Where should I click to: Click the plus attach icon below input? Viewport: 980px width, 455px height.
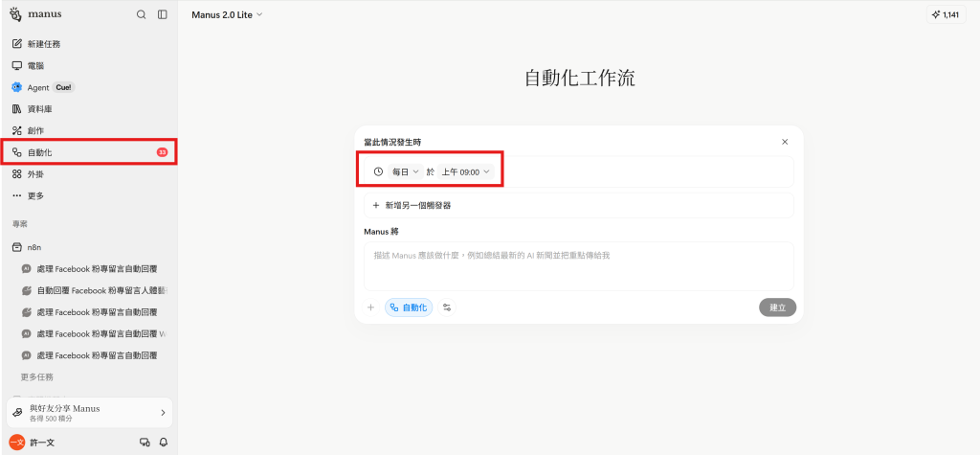(x=370, y=307)
